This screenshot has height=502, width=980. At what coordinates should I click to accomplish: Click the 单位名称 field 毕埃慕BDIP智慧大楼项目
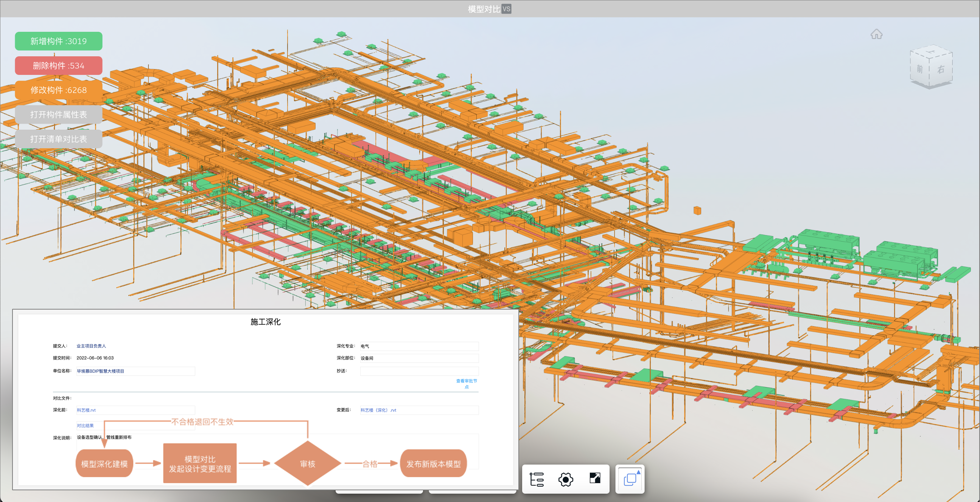135,371
